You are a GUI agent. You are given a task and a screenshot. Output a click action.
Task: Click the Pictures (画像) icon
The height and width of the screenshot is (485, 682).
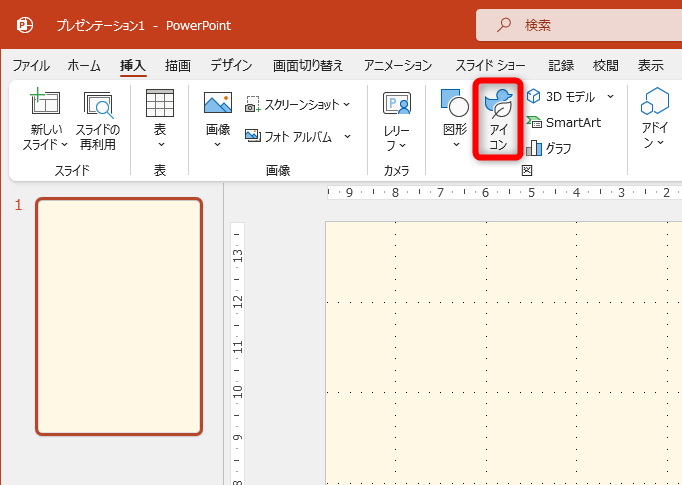(x=218, y=103)
